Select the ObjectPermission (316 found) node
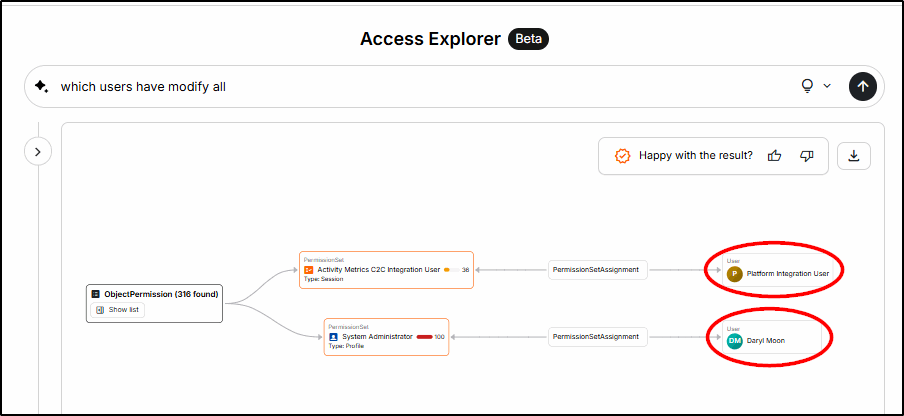The height and width of the screenshot is (416, 904). click(154, 294)
